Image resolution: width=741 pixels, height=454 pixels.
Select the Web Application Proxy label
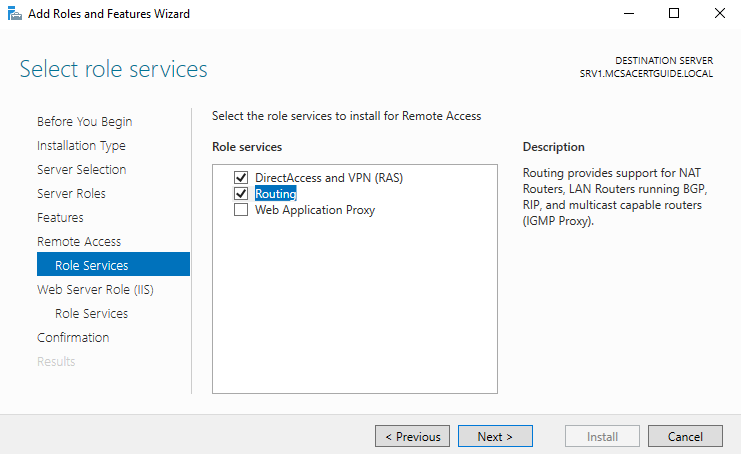[x=315, y=210]
